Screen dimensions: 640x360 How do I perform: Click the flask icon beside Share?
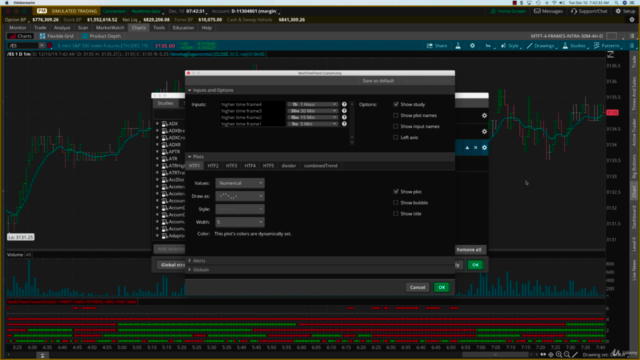(458, 46)
